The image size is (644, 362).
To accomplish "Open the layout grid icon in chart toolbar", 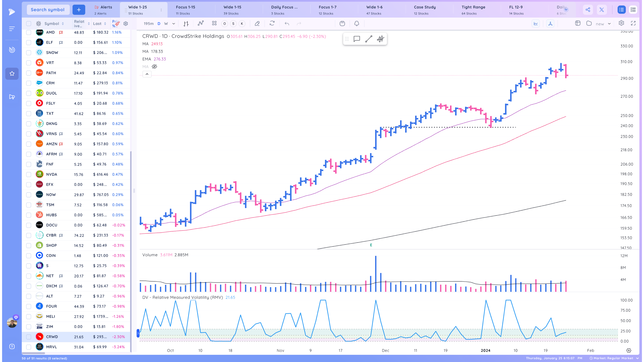I will (x=214, y=24).
